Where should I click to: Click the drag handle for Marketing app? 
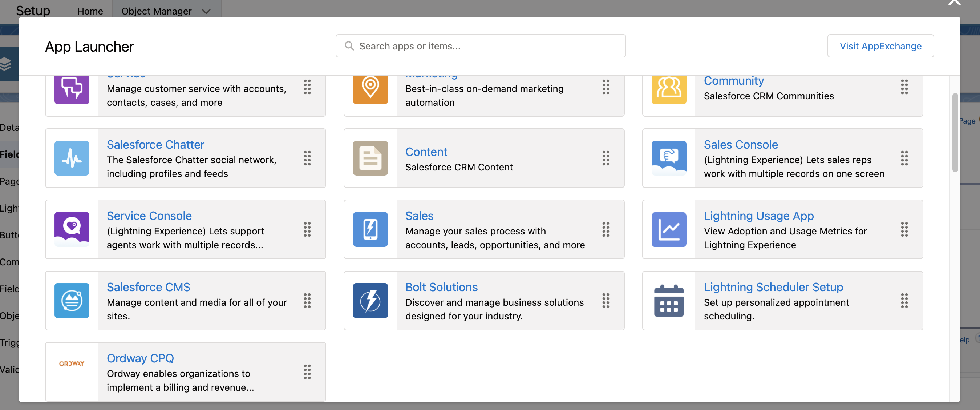click(606, 87)
